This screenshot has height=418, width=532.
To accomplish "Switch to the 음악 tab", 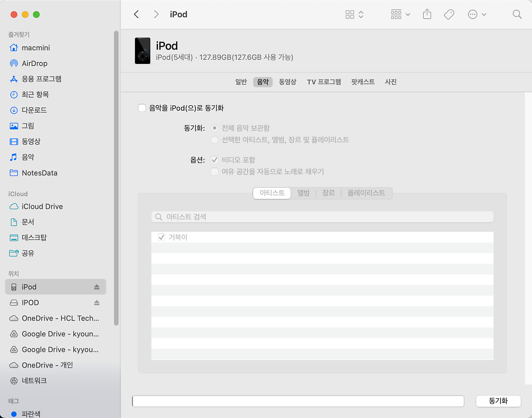I will [x=263, y=82].
